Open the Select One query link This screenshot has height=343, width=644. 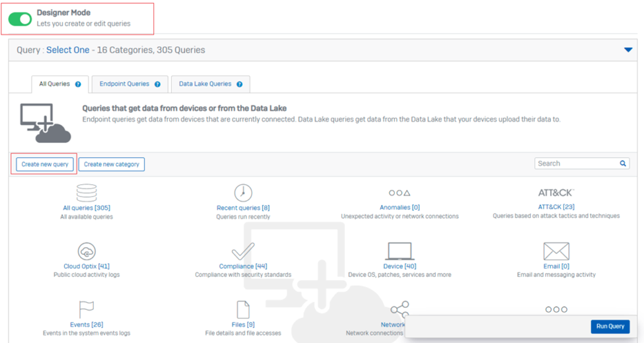[x=68, y=50]
